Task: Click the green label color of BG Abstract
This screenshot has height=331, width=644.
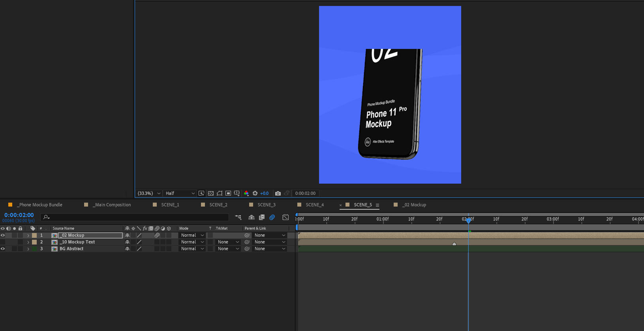Action: (x=34, y=249)
